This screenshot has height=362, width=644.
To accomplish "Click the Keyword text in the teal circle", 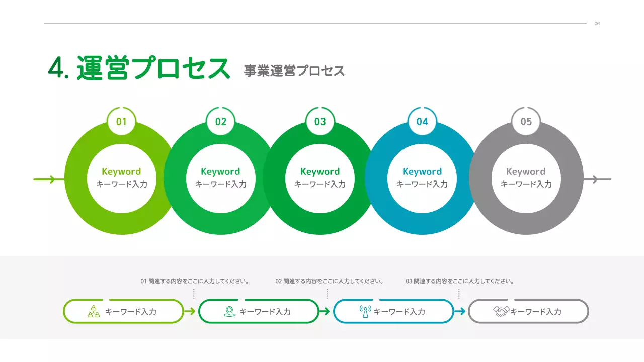I will pos(422,172).
